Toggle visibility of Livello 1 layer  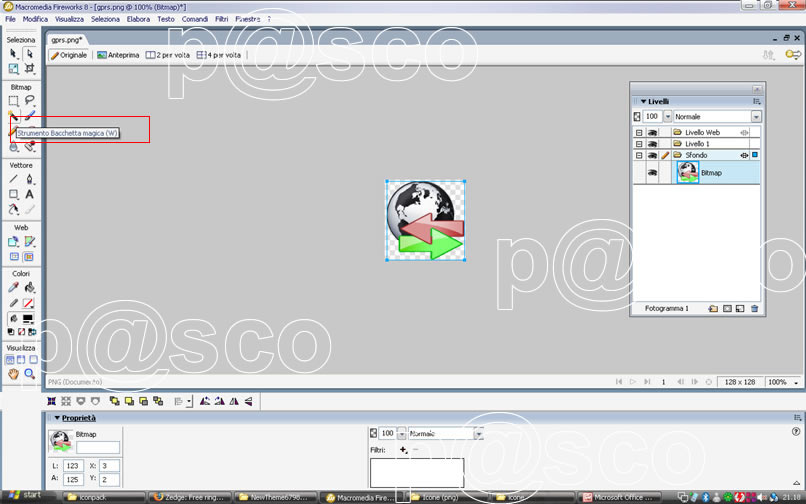pos(652,144)
